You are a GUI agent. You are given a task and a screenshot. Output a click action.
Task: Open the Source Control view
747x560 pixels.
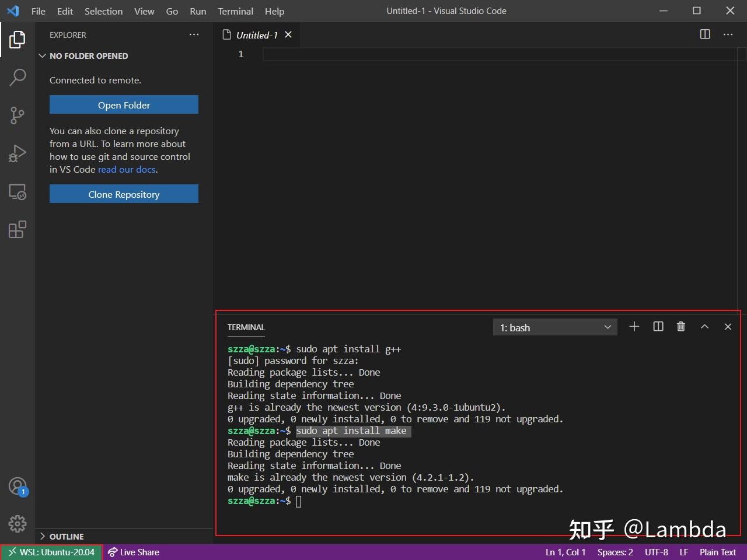click(17, 115)
